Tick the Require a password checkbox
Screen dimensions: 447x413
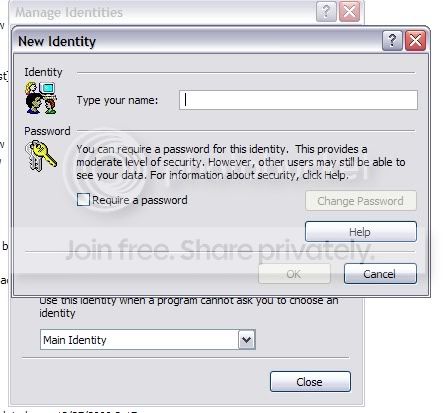point(83,200)
